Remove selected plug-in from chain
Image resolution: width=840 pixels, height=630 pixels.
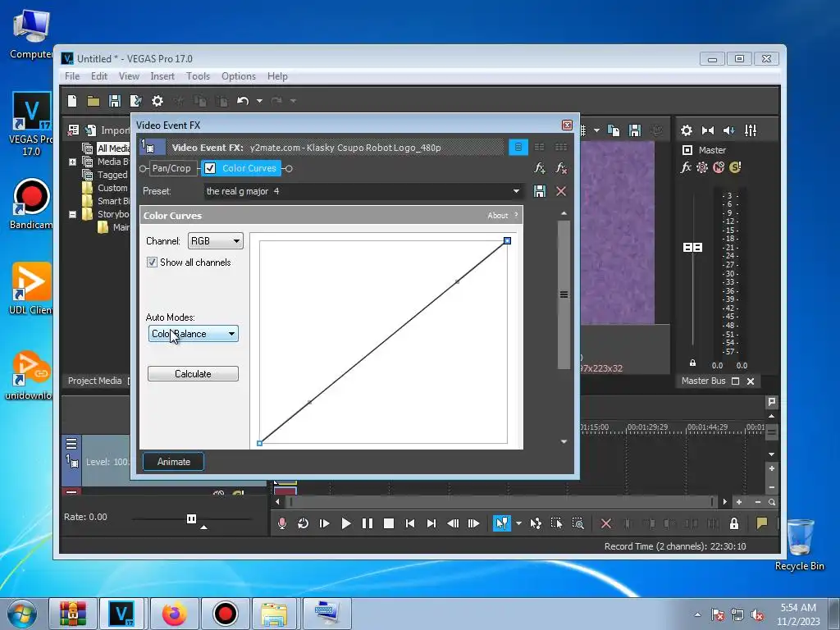[x=561, y=168]
